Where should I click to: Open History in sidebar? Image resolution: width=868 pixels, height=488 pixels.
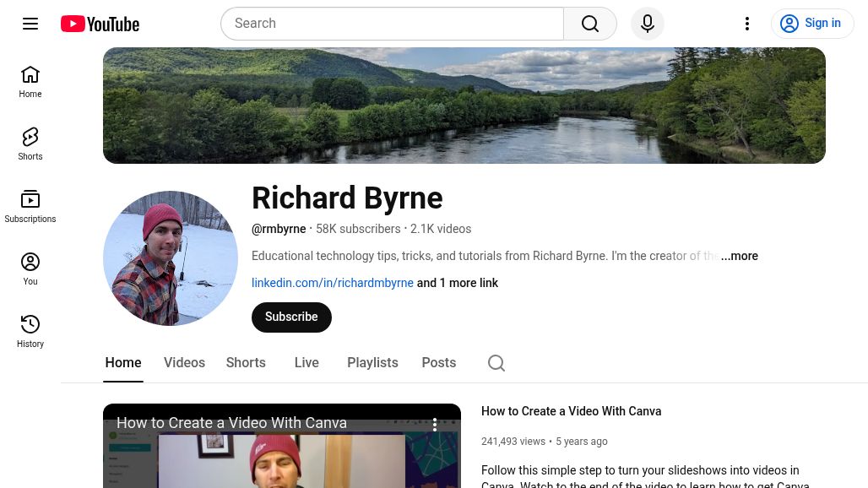pos(30,331)
